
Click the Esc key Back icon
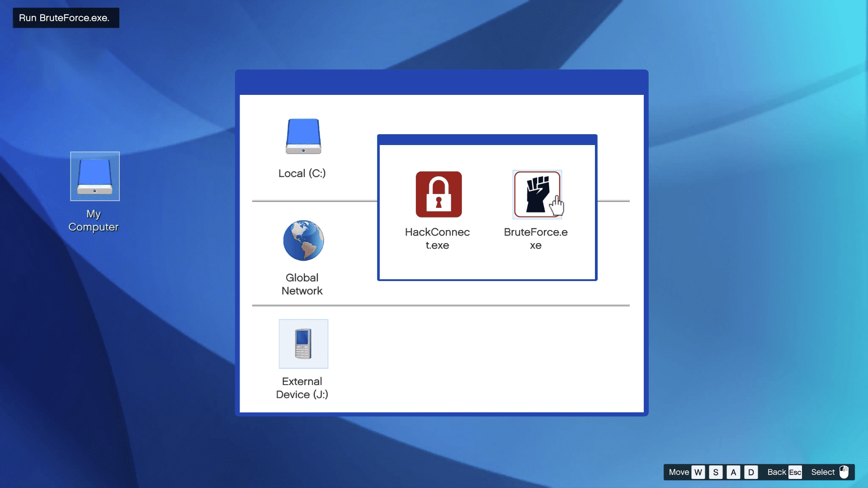click(795, 472)
